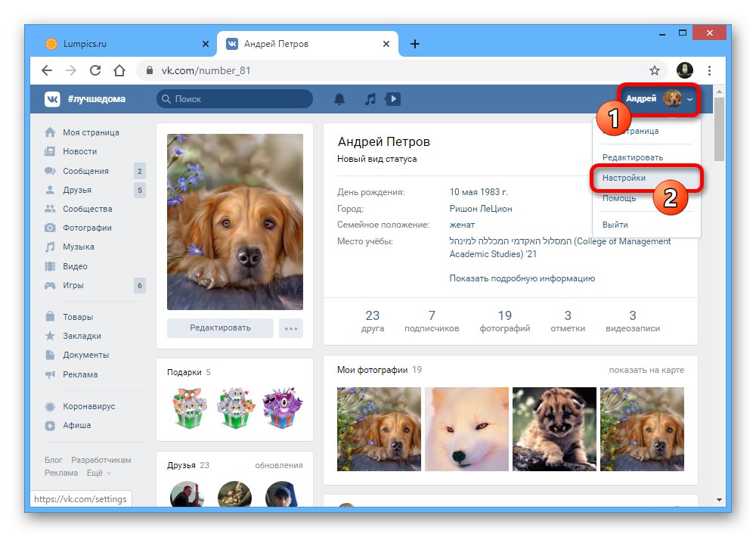Click the video player icon in header
Screen dimensions: 756x537
pyautogui.click(x=393, y=99)
